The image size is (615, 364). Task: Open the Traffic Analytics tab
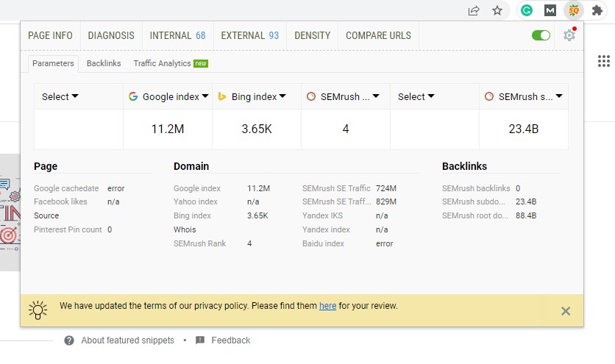pyautogui.click(x=170, y=63)
